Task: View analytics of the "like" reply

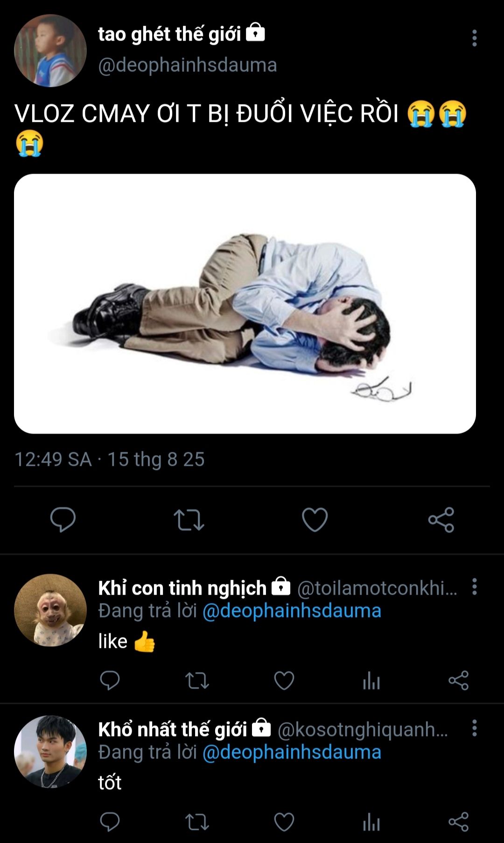Action: (371, 681)
